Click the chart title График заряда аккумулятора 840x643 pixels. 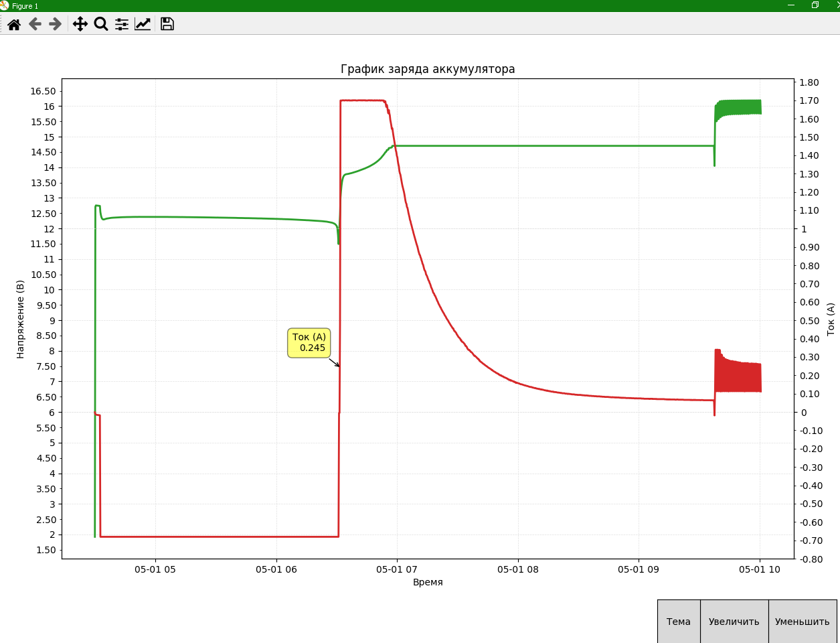[x=427, y=68]
